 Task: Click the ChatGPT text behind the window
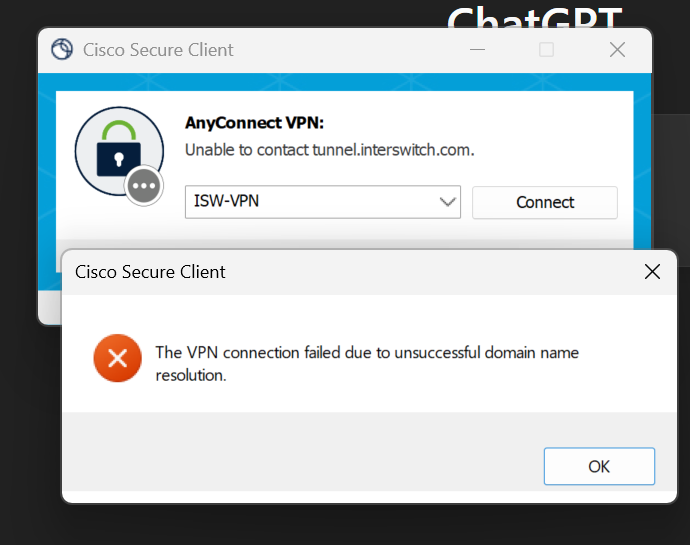pyautogui.click(x=534, y=17)
